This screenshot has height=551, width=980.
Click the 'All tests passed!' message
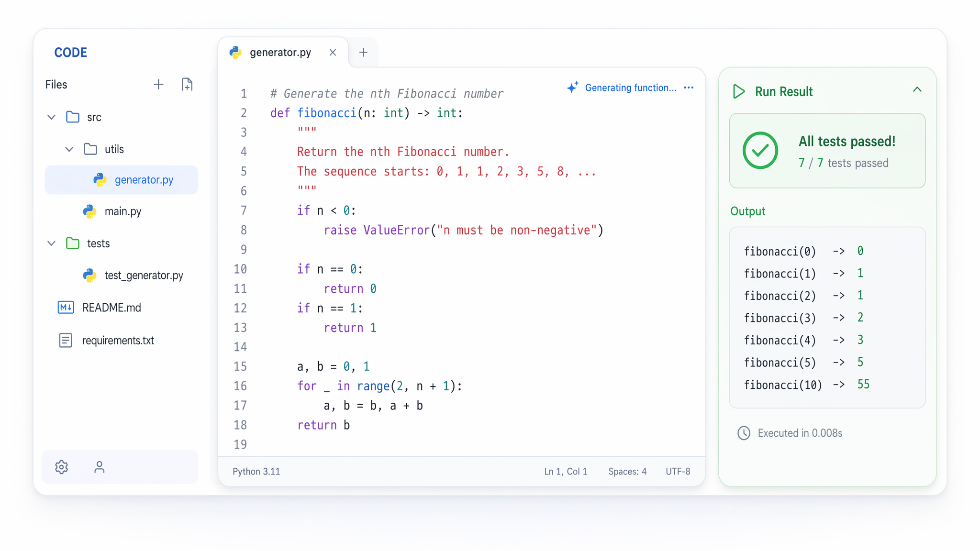click(847, 142)
